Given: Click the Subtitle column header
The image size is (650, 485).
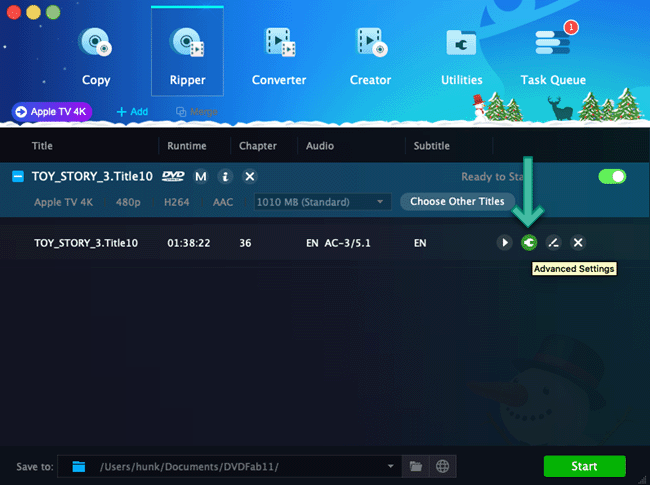Looking at the screenshot, I should point(432,146).
